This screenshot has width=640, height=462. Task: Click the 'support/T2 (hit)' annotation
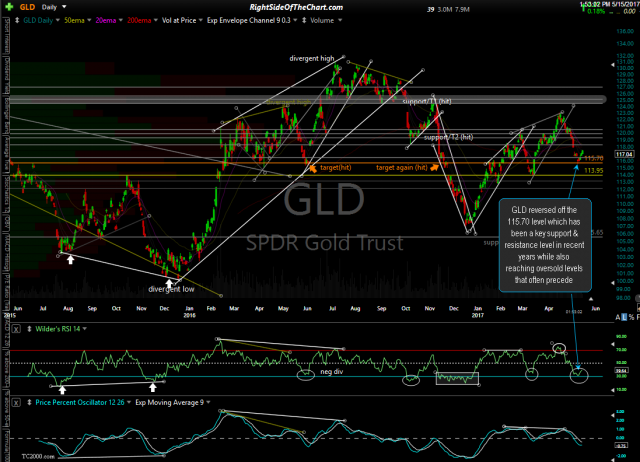[x=448, y=137]
